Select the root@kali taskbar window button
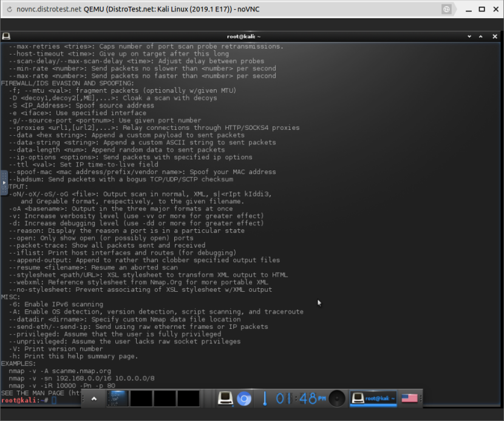 pyautogui.click(x=373, y=399)
